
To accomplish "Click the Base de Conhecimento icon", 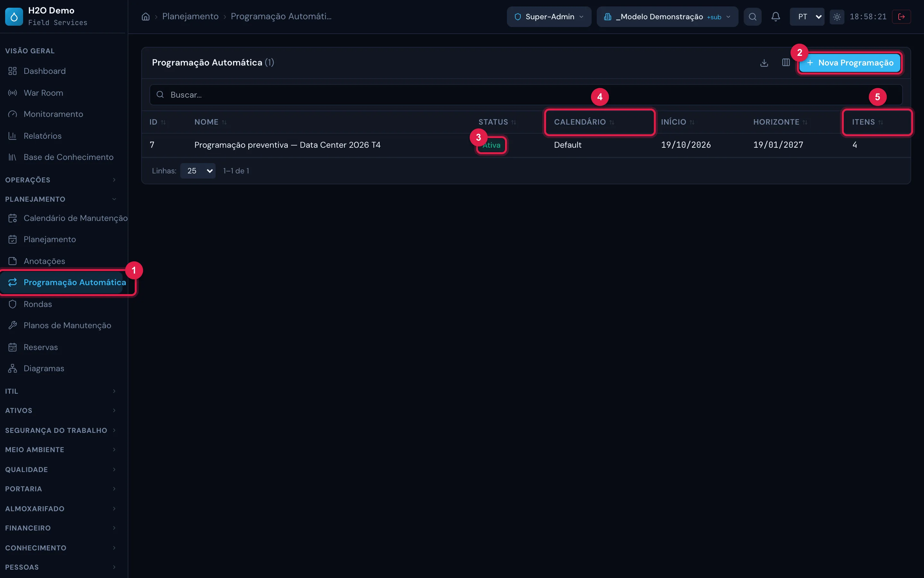I will (x=13, y=157).
